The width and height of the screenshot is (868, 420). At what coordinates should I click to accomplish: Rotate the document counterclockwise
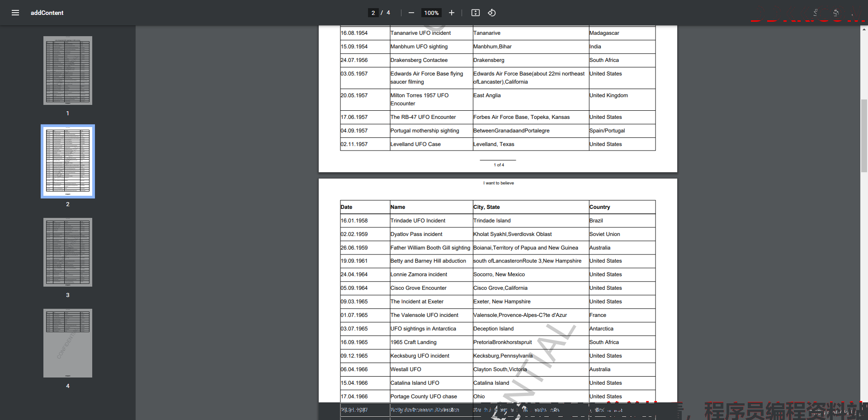(492, 13)
